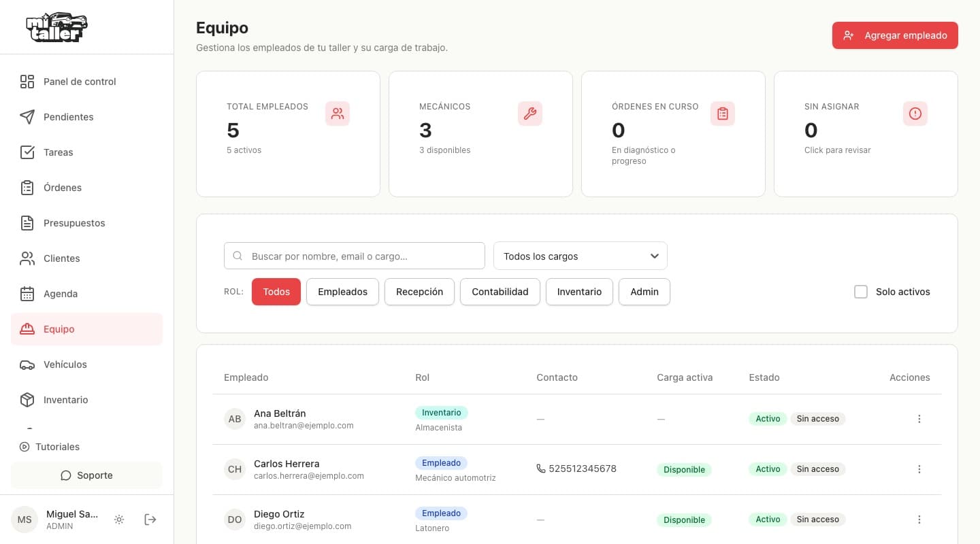Click the name Diego Ortiz
Image resolution: width=980 pixels, height=544 pixels.
coord(279,513)
